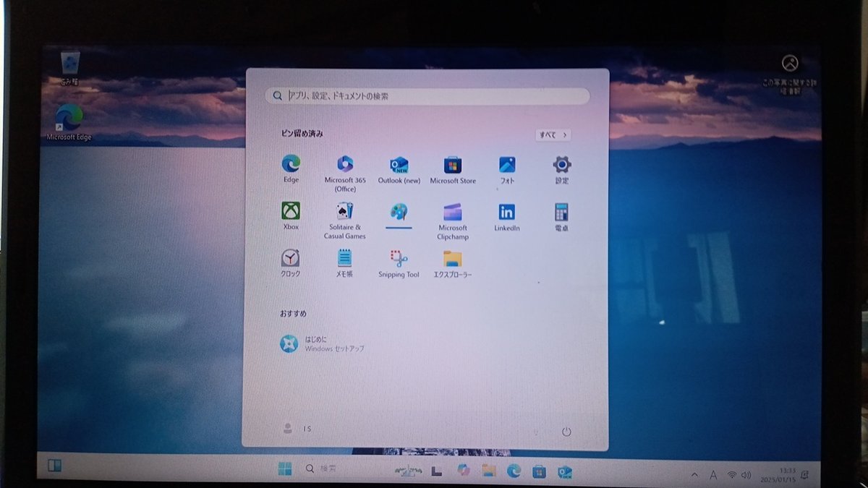Open Outlook (new) pinned app
The height and width of the screenshot is (488, 868).
pos(399,170)
